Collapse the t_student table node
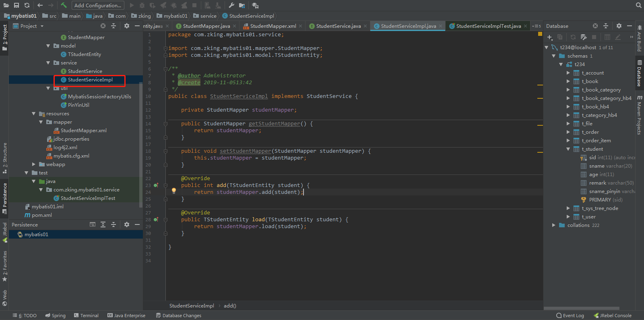Screen dimensions: 644x320 pyautogui.click(x=568, y=149)
